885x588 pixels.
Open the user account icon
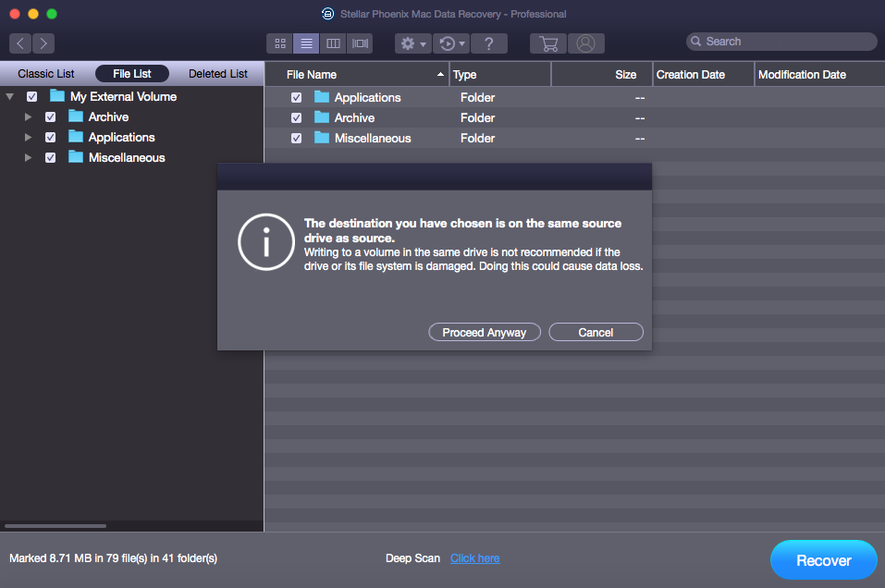(x=586, y=43)
